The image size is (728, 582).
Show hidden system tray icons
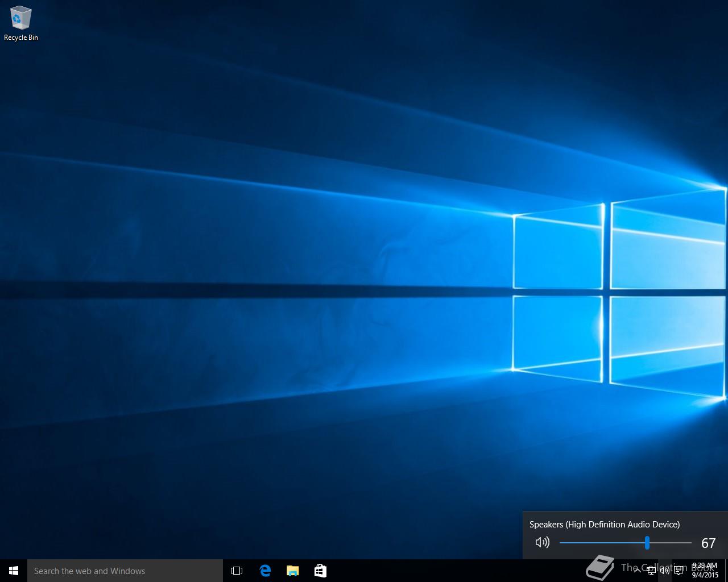point(637,571)
